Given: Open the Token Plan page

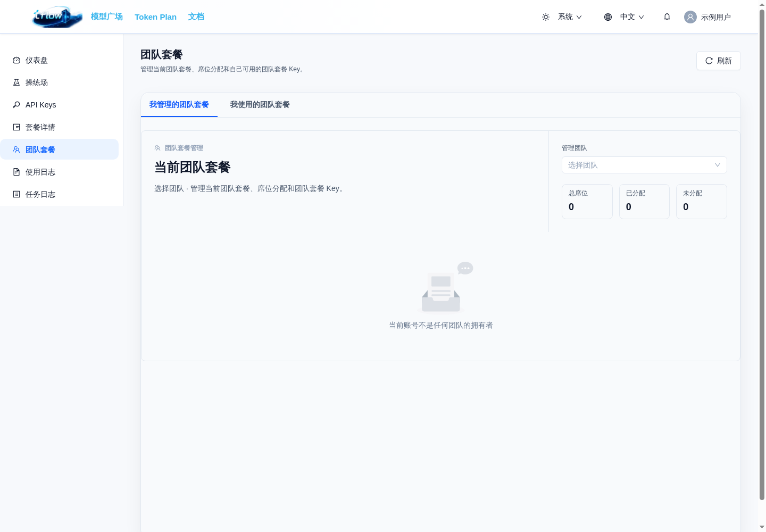Looking at the screenshot, I should 155,17.
